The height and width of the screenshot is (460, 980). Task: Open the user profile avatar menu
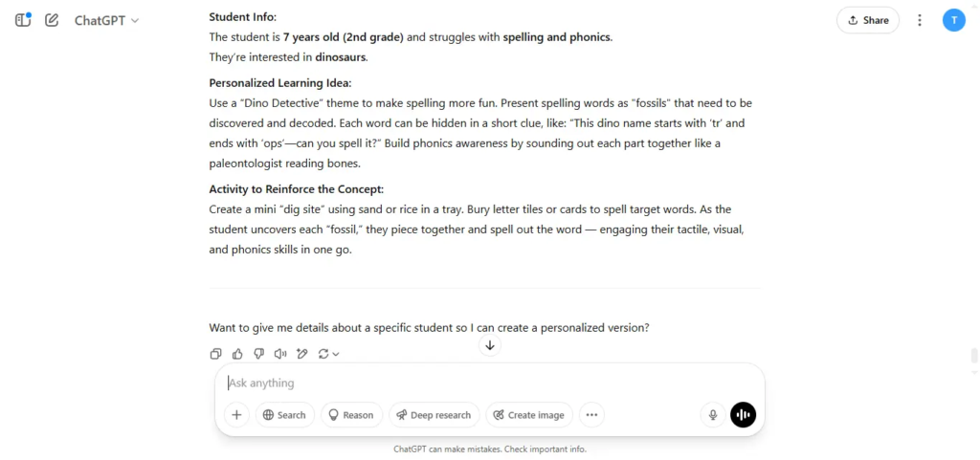(954, 20)
